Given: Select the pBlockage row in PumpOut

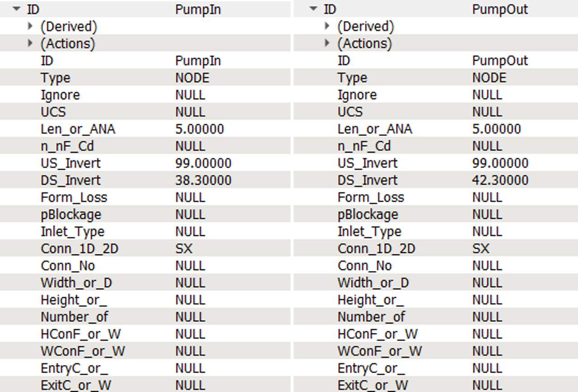Looking at the screenshot, I should 368,215.
